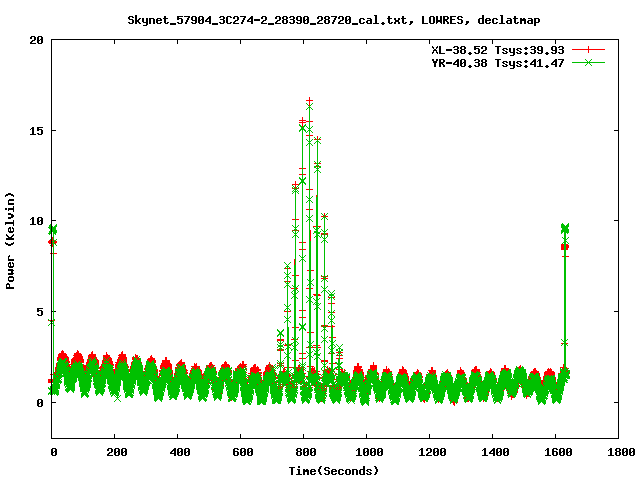The width and height of the screenshot is (640, 480).
Task: Select the XL-38.52 Tsys:39.93 legend entry
Action: click(x=498, y=50)
